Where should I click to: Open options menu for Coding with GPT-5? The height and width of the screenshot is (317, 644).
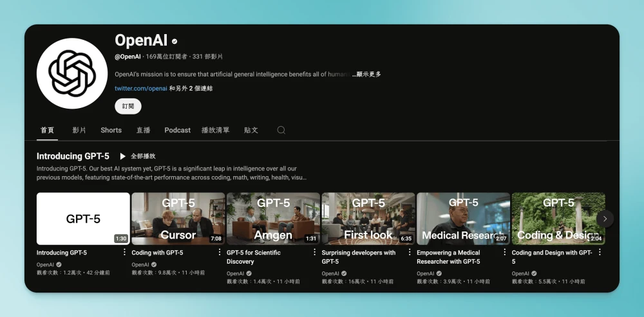coord(220,252)
